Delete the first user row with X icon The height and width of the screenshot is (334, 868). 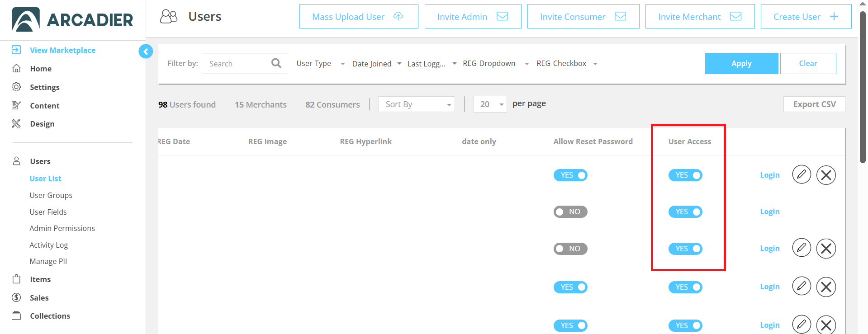click(826, 175)
